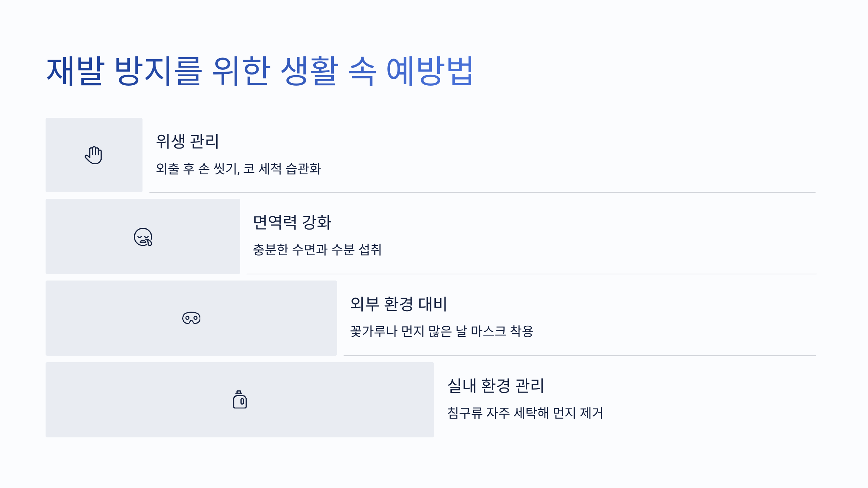Click the divider line under 면역력 강화 section
Screen dimensions: 868x488
(531, 274)
